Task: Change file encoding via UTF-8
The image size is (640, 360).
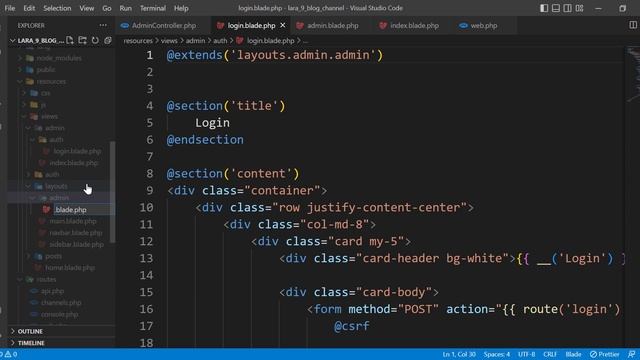Action: click(x=527, y=354)
